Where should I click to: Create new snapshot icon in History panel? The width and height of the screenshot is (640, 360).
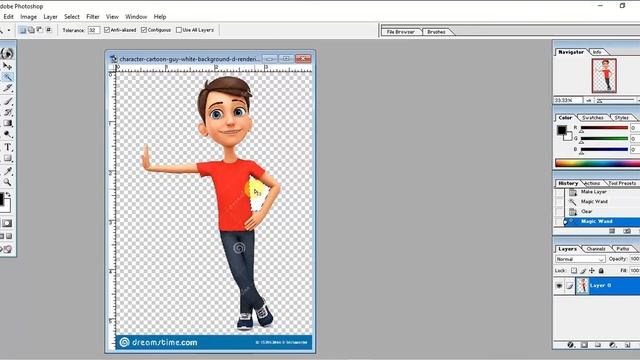(x=627, y=231)
